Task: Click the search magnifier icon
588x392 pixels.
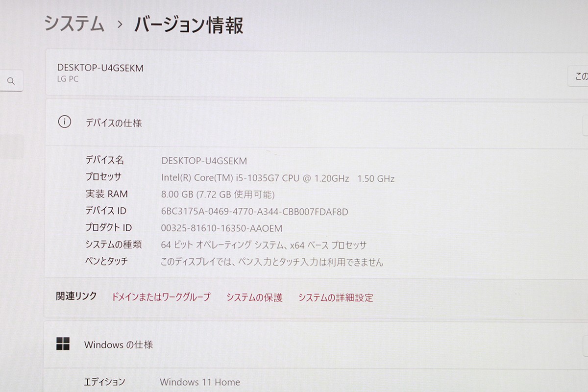Action: click(x=11, y=81)
